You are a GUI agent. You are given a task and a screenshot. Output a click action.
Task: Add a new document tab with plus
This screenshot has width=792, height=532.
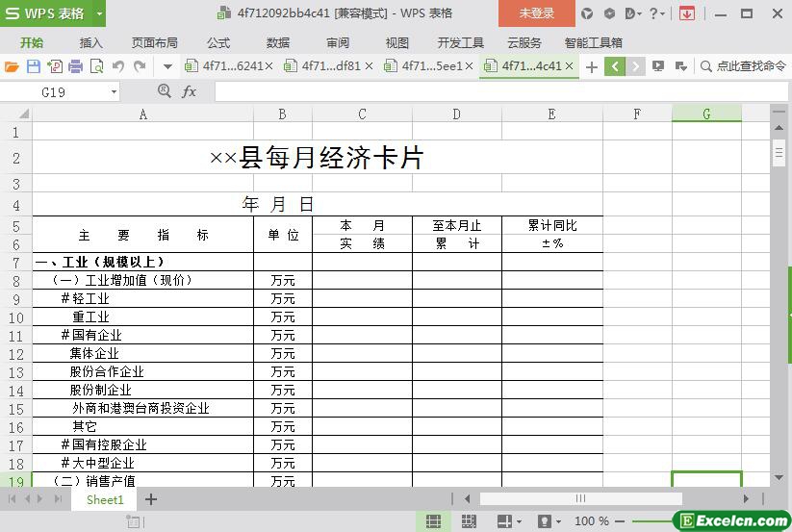[592, 66]
